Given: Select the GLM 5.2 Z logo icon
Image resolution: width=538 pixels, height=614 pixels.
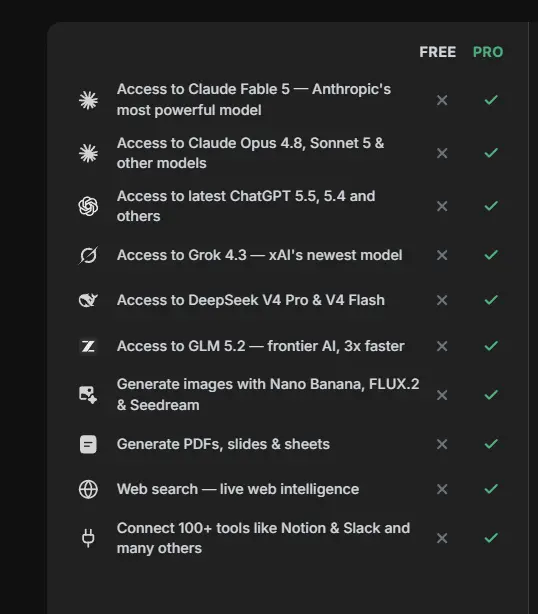Looking at the screenshot, I should click(x=88, y=346).
